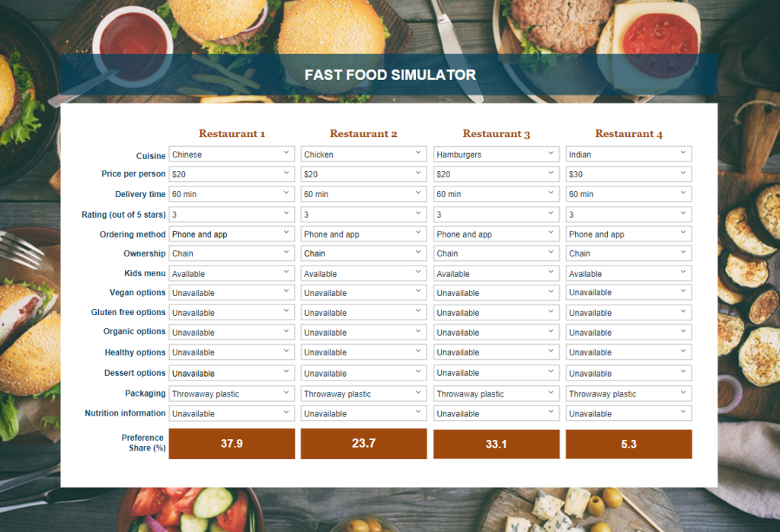Open Restaurant 1 Vegan options dropdown
The image size is (780, 532).
point(232,293)
